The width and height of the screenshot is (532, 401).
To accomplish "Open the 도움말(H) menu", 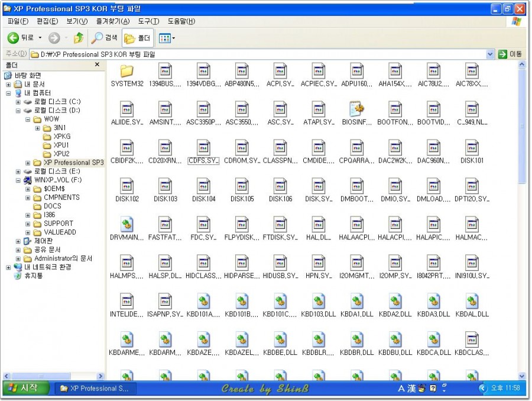I will point(181,21).
